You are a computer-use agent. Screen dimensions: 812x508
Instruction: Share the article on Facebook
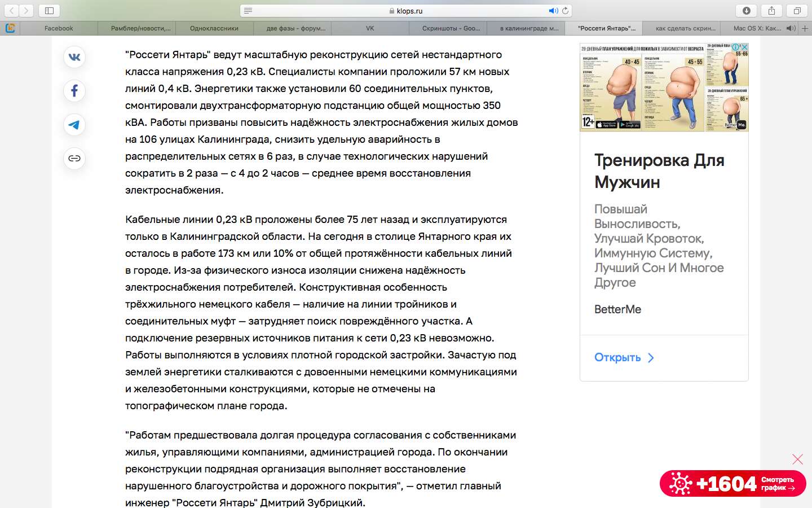tap(74, 91)
